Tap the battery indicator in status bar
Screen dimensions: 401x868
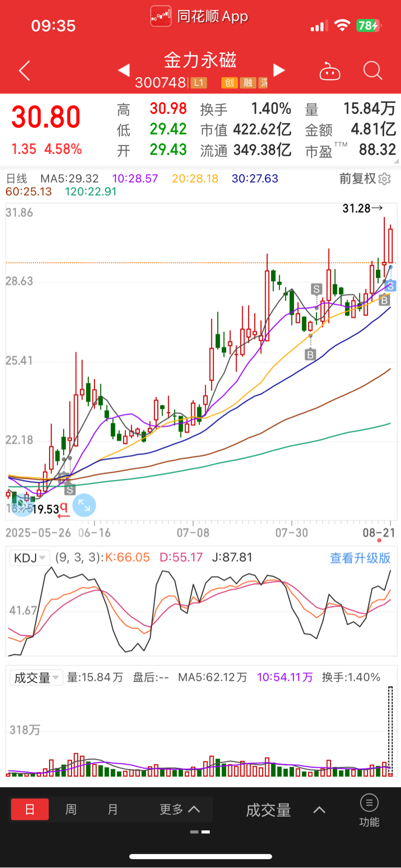coord(369,26)
